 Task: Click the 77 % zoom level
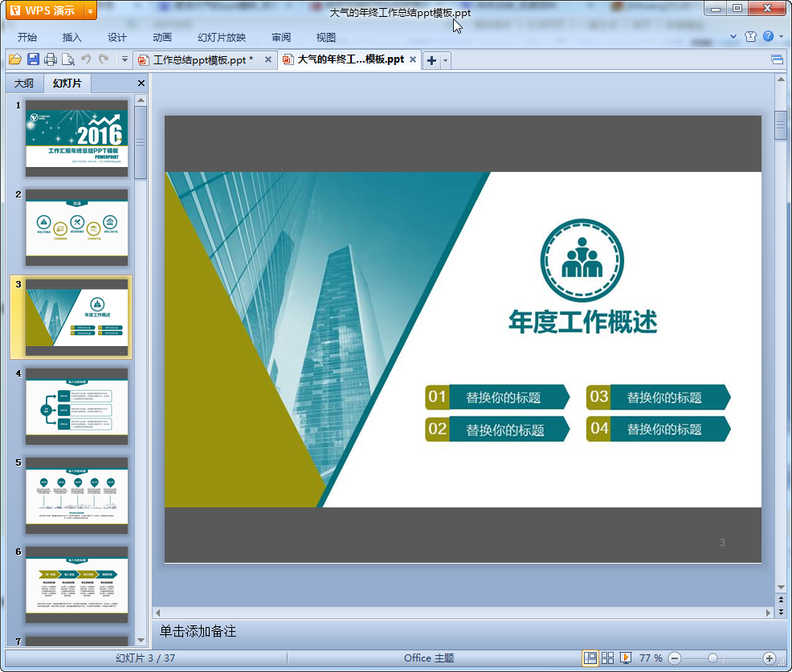(x=651, y=658)
